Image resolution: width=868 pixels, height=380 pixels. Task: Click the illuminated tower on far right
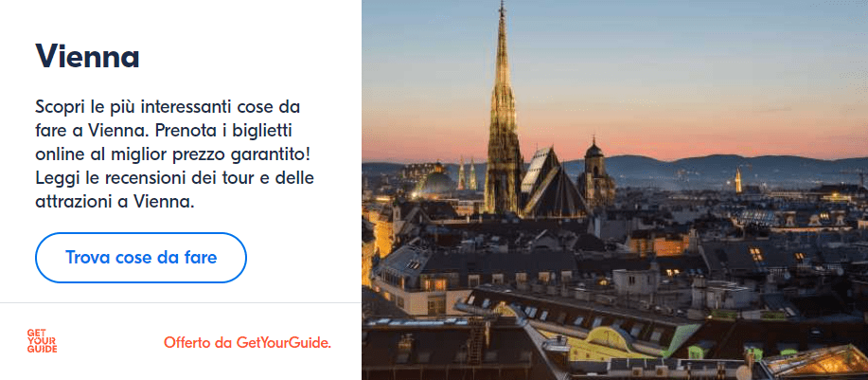(738, 181)
